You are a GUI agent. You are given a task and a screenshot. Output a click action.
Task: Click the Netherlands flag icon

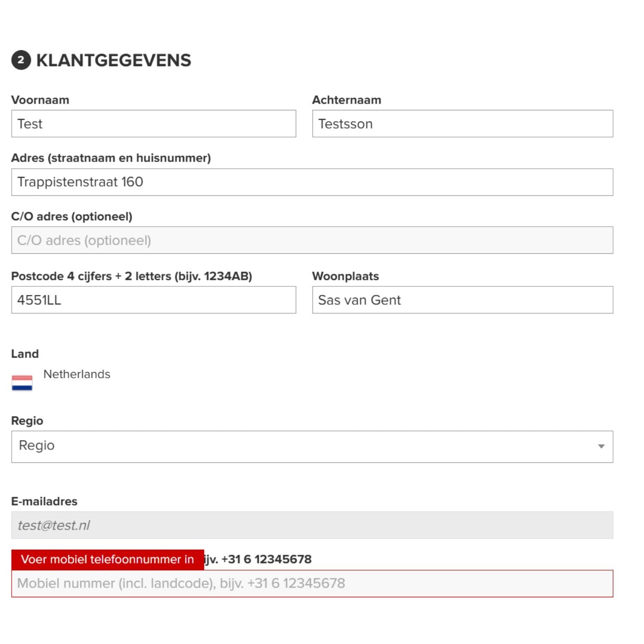pos(22,383)
